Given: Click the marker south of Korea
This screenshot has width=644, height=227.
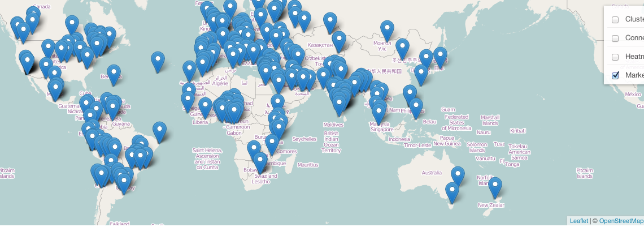Looking at the screenshot, I should coord(421,74).
